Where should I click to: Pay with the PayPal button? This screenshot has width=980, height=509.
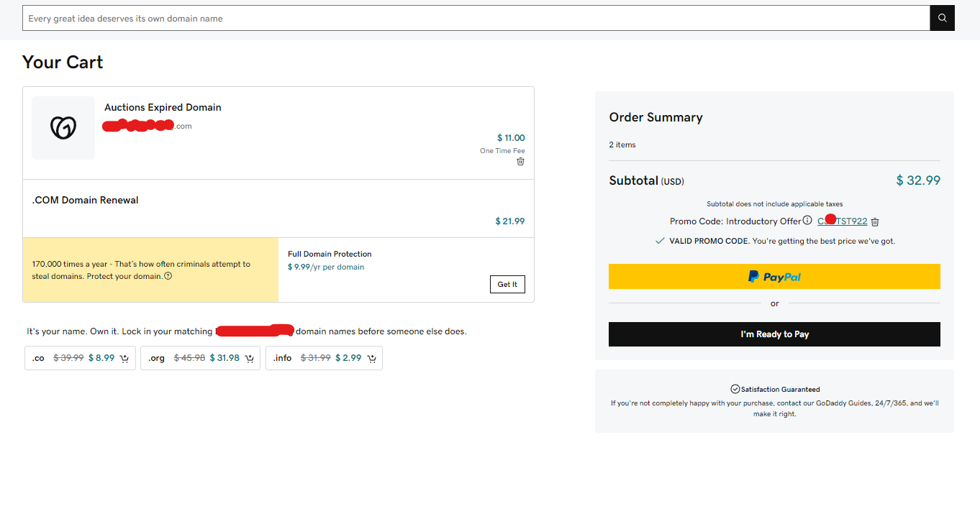[774, 276]
